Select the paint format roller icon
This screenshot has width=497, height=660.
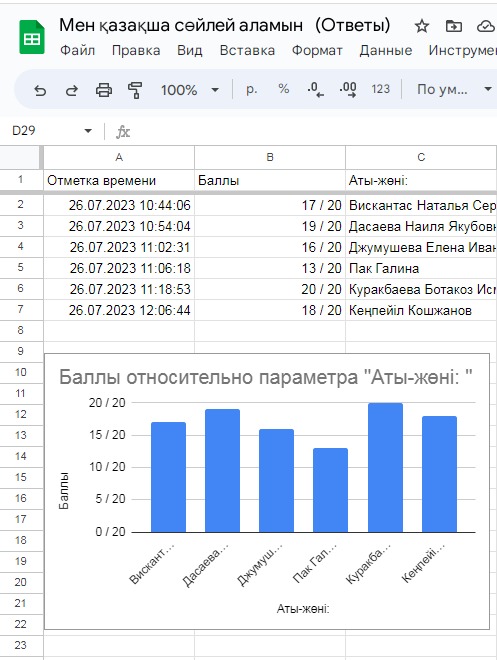[136, 90]
